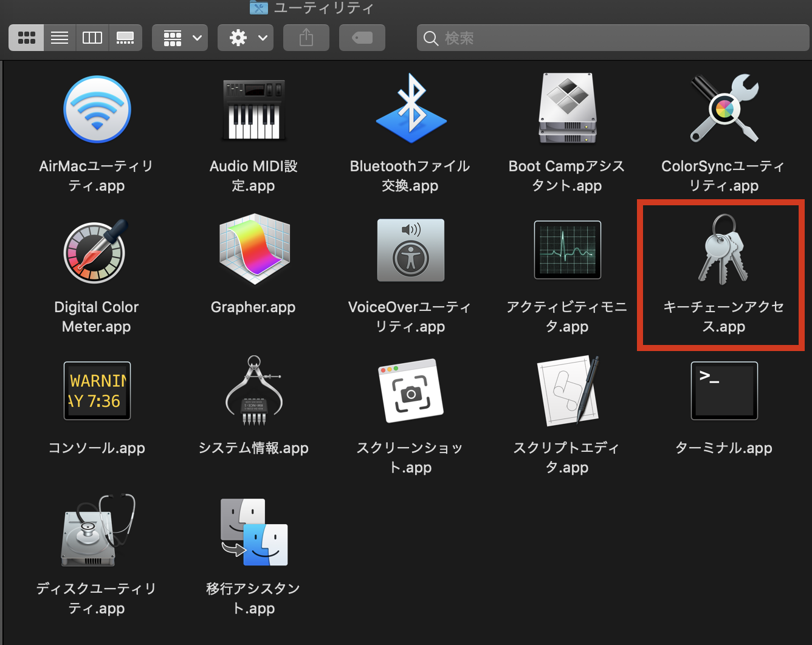Image resolution: width=812 pixels, height=645 pixels.
Task: Select the "アクティビティモニタ.app" label
Action: 567,316
